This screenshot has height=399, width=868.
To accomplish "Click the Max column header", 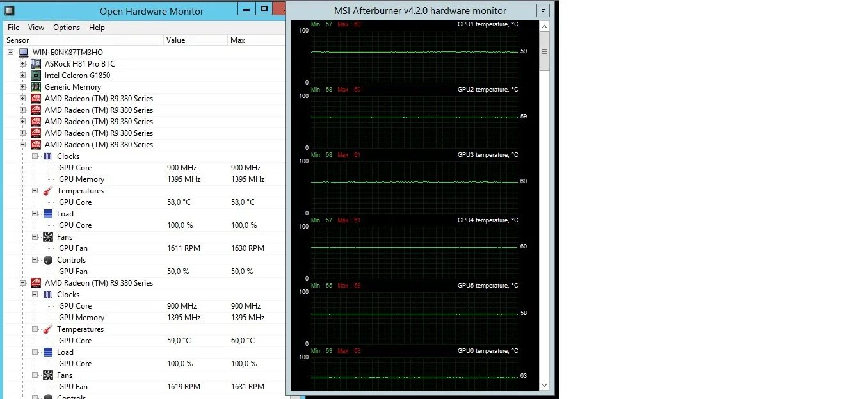I will pyautogui.click(x=256, y=40).
